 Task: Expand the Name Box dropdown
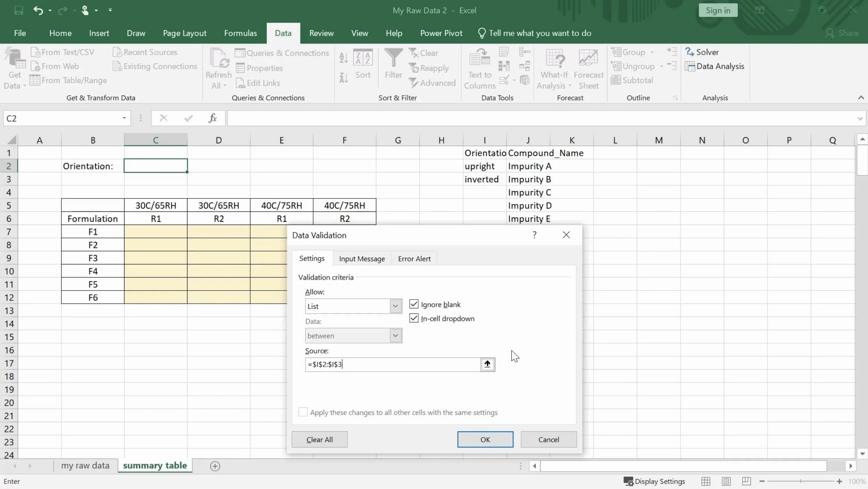pyautogui.click(x=123, y=118)
